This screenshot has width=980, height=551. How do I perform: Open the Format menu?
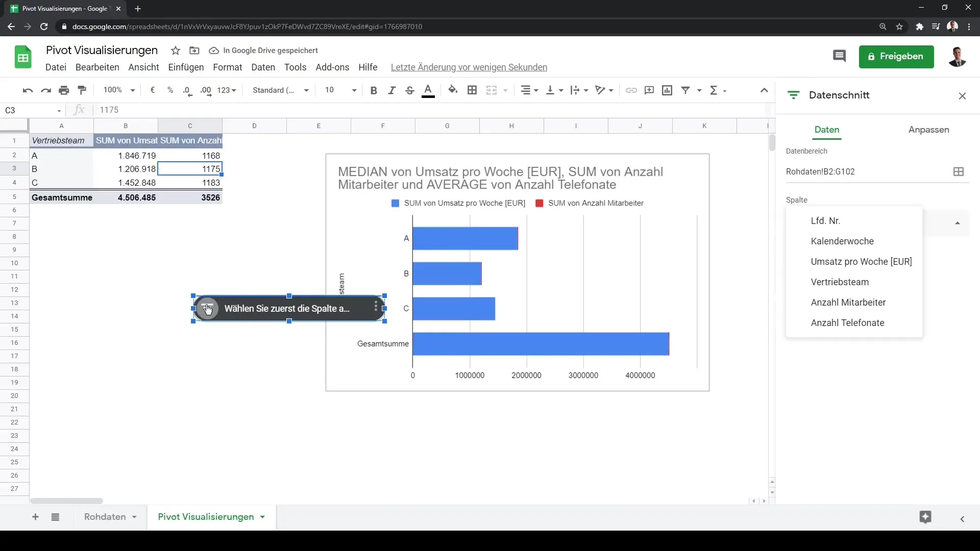[x=227, y=67]
